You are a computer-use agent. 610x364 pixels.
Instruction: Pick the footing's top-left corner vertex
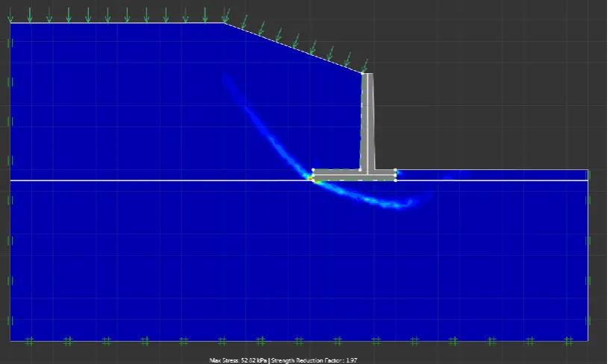pyautogui.click(x=313, y=170)
